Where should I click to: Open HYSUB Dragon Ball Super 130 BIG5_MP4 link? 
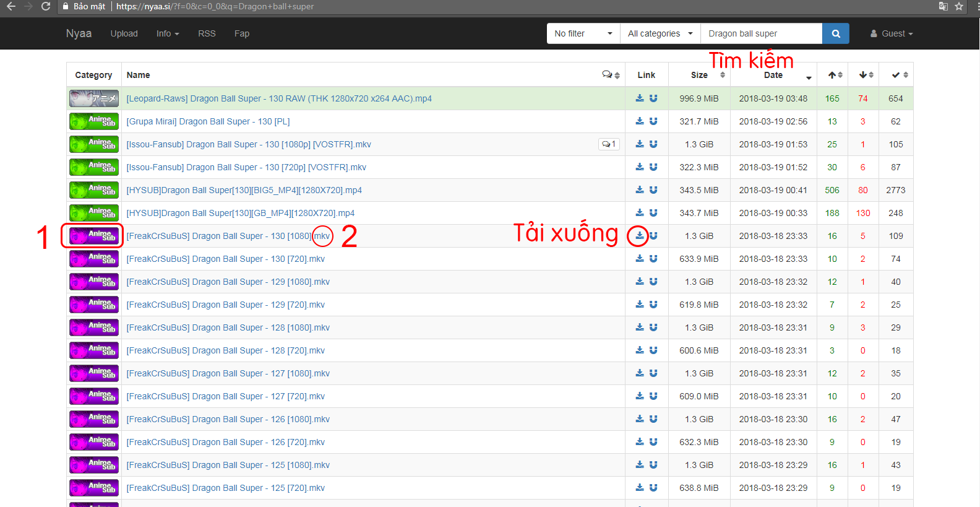244,190
